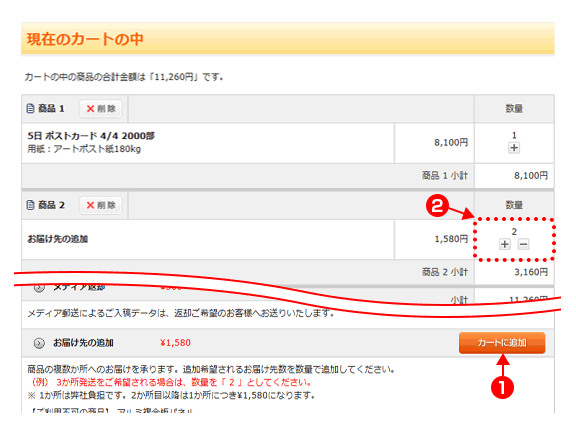Delete 商品 1 from the cart
The image size is (576, 432).
click(101, 109)
